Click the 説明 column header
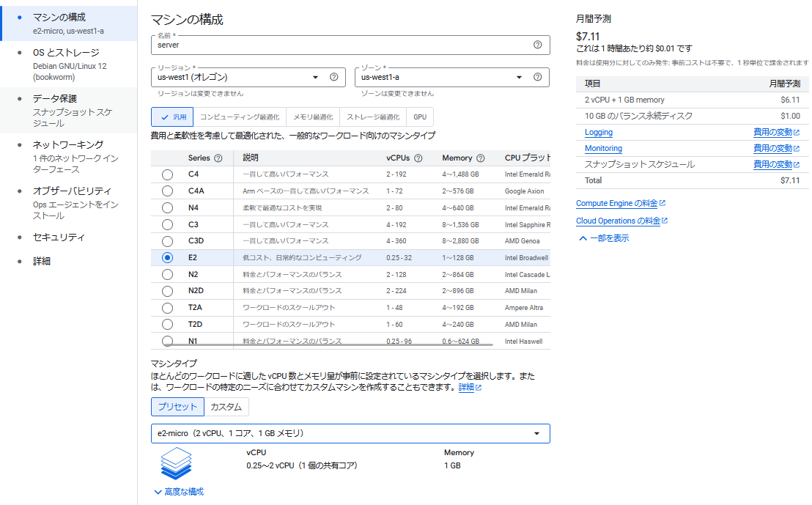This screenshot has width=812, height=505. tap(251, 158)
